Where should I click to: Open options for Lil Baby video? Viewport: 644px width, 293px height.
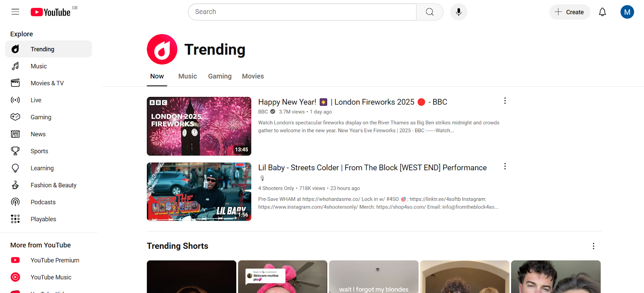505,166
